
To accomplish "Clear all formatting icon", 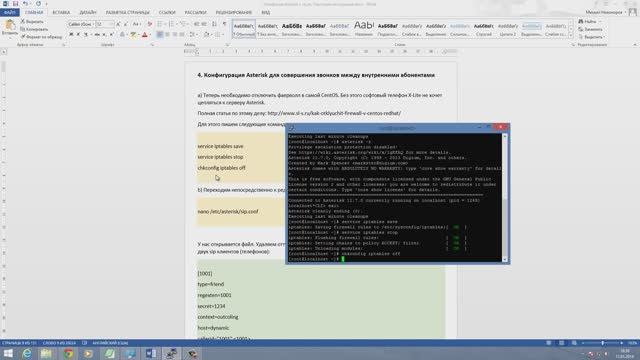I will [149, 24].
